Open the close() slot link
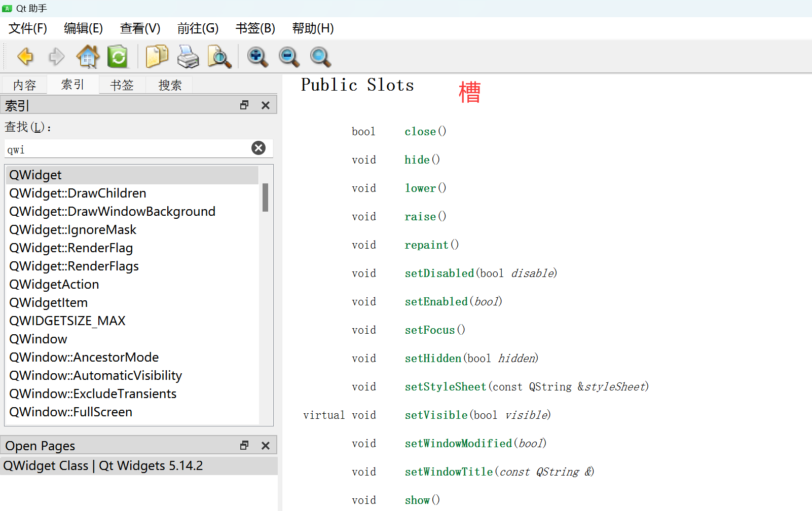The height and width of the screenshot is (511, 812). pos(420,132)
